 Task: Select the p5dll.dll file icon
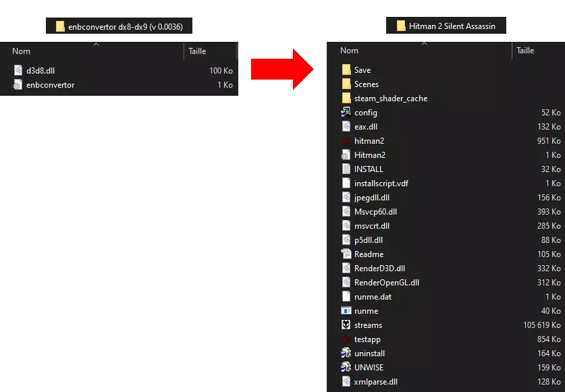(346, 240)
